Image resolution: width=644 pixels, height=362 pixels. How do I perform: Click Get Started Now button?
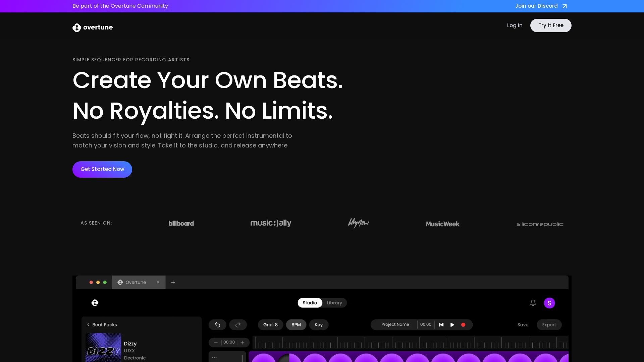point(102,169)
